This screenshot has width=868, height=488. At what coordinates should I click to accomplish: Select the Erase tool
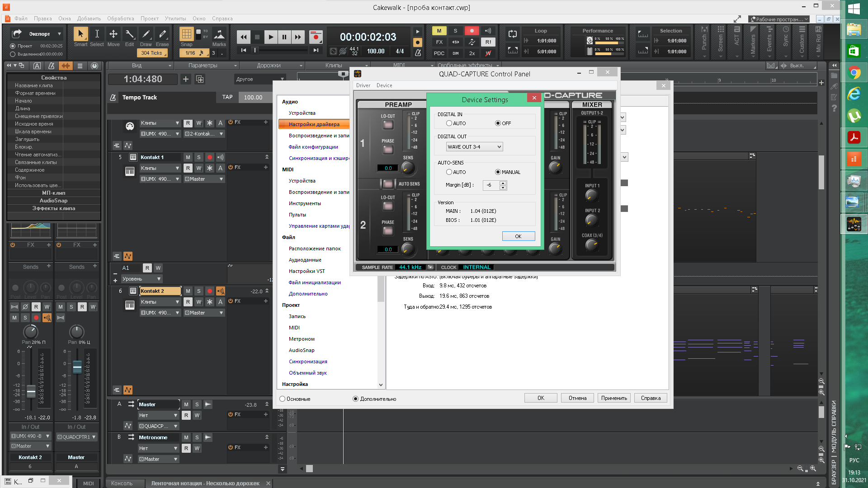162,34
